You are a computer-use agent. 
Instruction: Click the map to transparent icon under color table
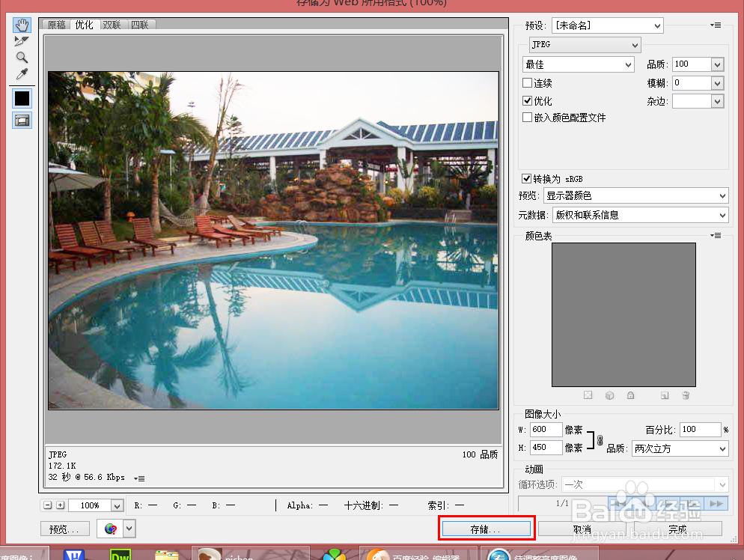(588, 395)
